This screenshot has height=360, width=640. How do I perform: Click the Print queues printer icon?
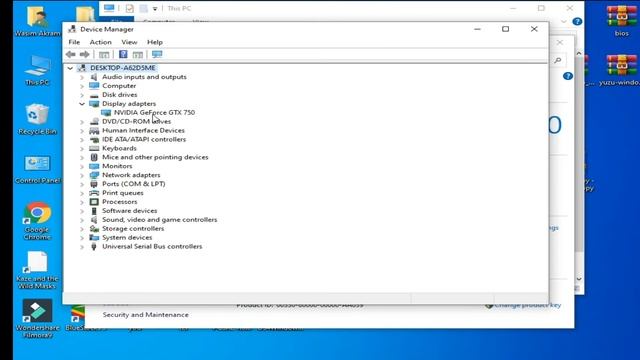[94, 193]
